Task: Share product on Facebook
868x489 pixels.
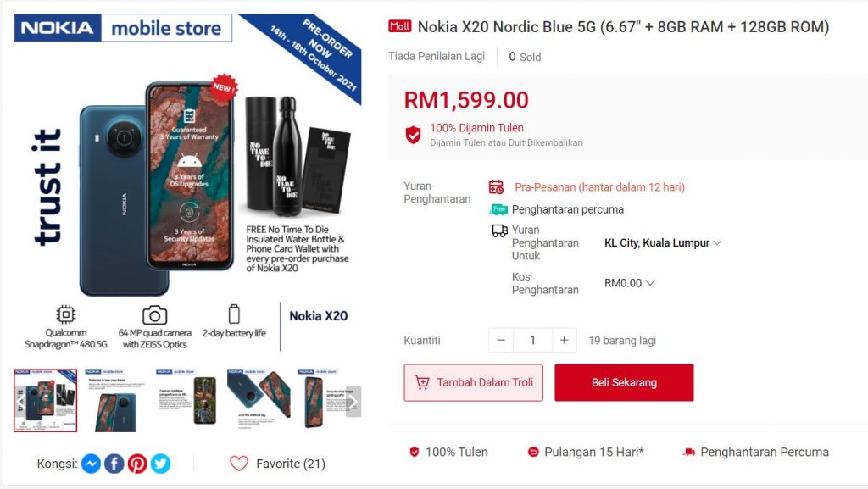Action: (x=114, y=464)
